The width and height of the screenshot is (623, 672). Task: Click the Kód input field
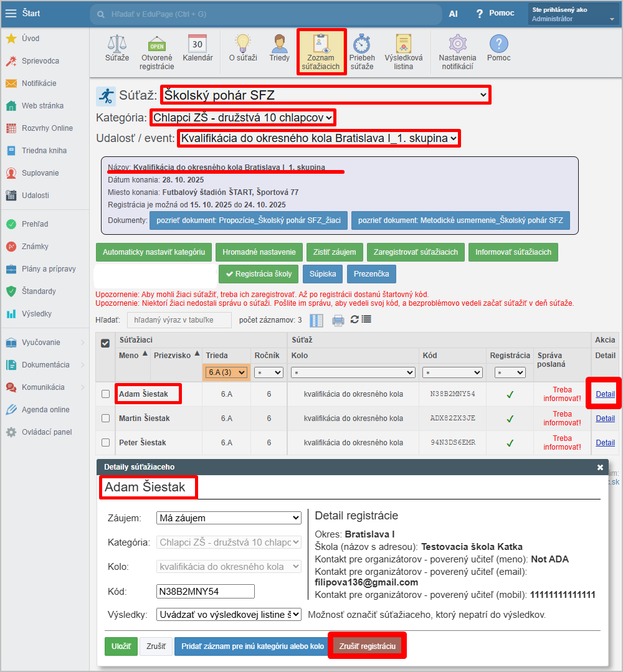pos(205,591)
